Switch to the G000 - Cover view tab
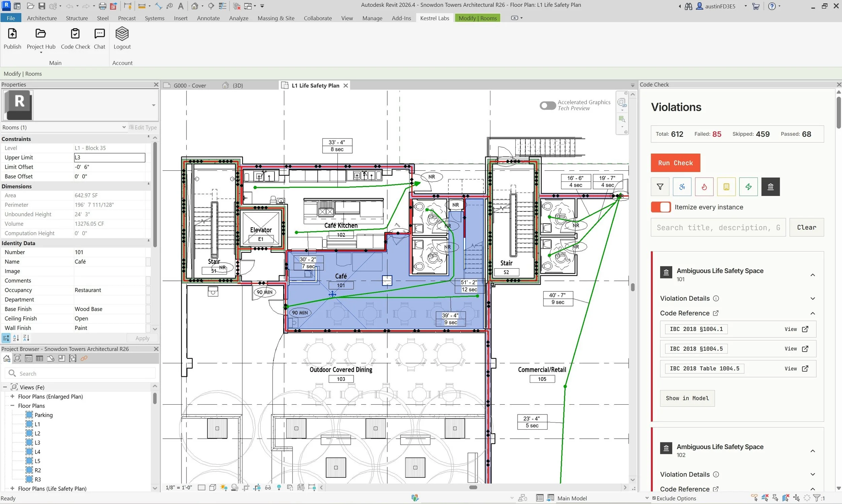842x504 pixels. 190,85
